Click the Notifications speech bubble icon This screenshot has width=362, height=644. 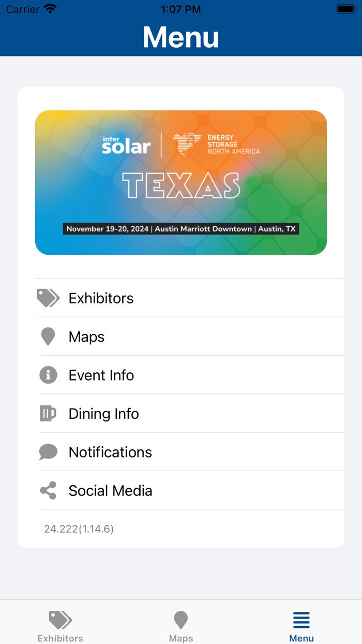tap(48, 451)
